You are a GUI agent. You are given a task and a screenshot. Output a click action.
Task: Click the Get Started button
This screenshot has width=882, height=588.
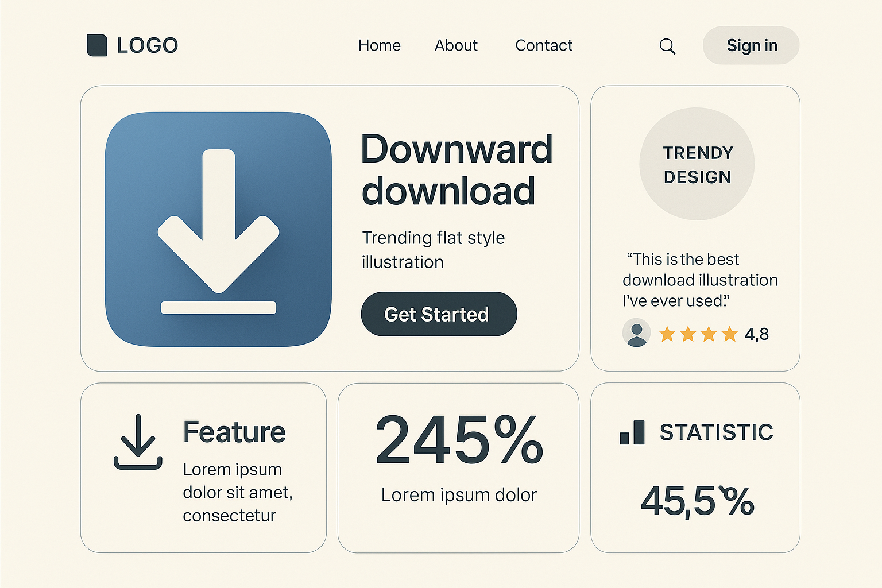(x=439, y=314)
